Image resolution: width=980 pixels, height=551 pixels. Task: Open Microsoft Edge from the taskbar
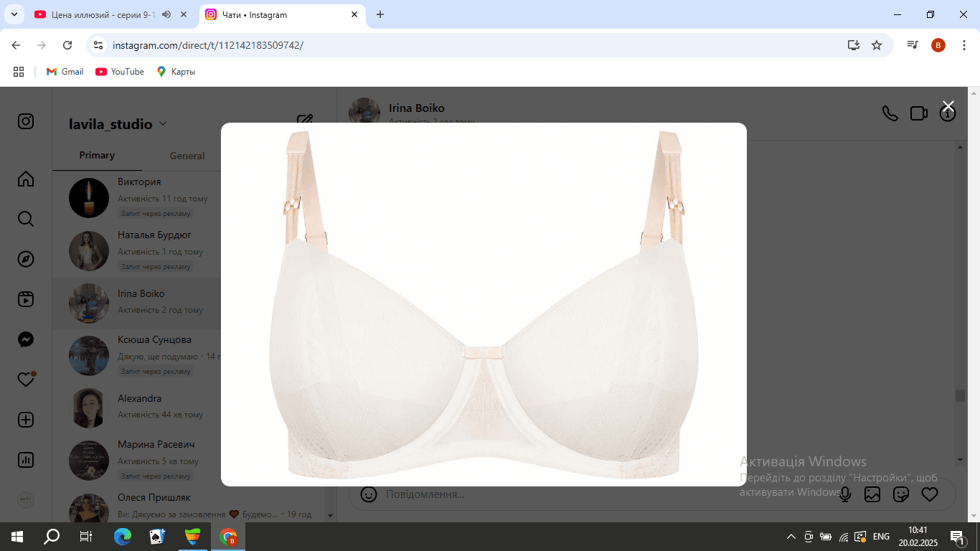(x=123, y=536)
